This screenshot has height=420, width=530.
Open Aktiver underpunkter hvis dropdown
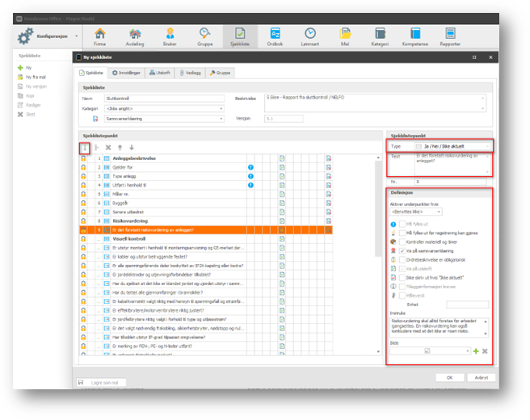point(416,212)
